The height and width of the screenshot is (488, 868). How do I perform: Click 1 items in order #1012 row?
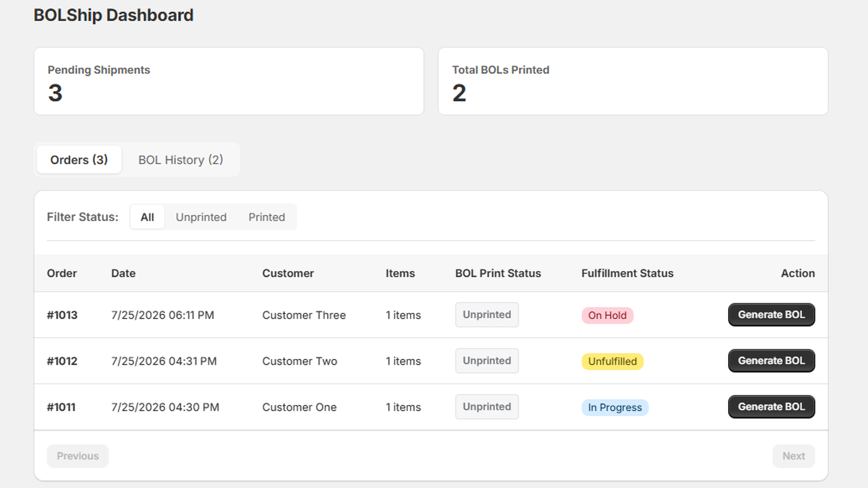pyautogui.click(x=404, y=361)
